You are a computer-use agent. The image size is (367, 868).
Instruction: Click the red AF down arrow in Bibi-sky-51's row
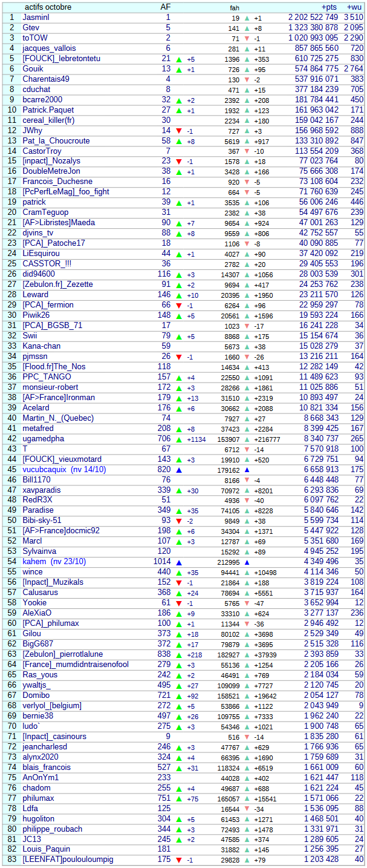179,521
